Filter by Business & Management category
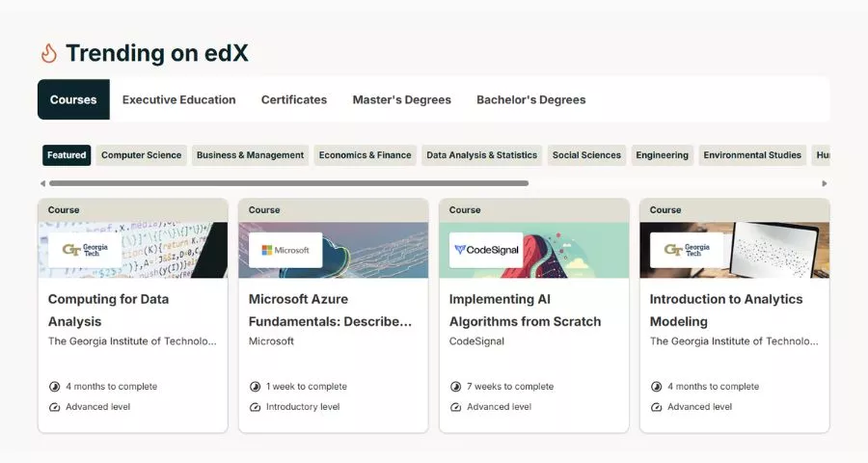Image resolution: width=868 pixels, height=463 pixels. [x=250, y=155]
